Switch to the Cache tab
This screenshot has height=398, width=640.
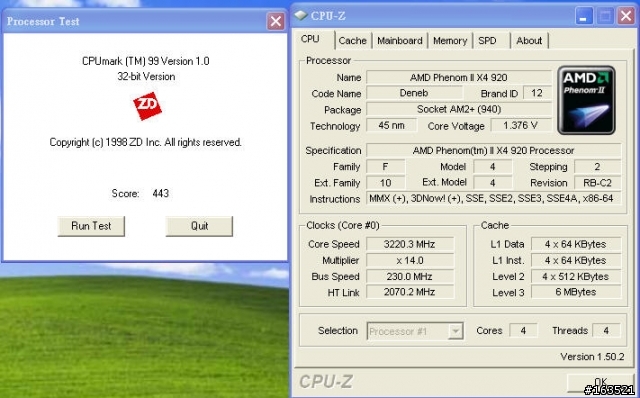[x=352, y=41]
